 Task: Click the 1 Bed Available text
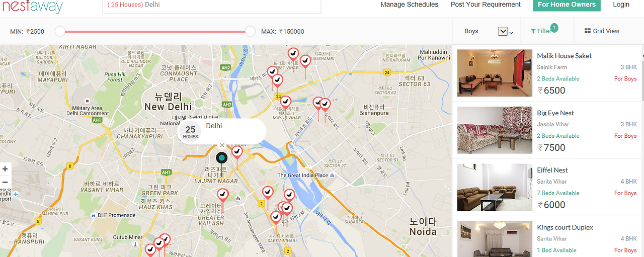(556, 250)
